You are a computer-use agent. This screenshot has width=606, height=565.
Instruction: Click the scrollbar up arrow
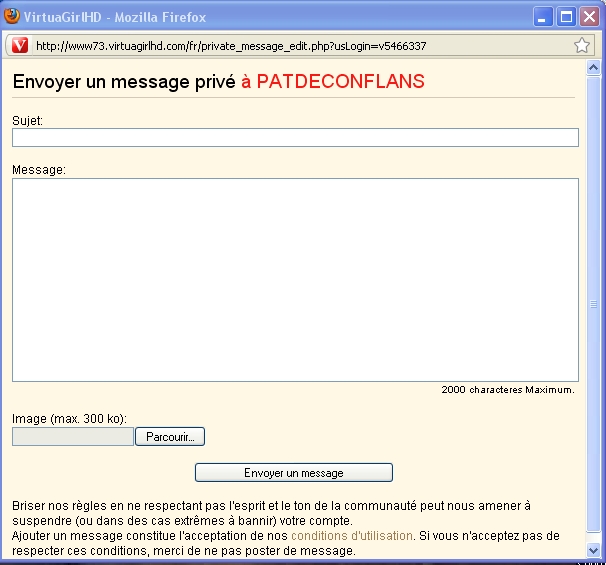tap(593, 68)
